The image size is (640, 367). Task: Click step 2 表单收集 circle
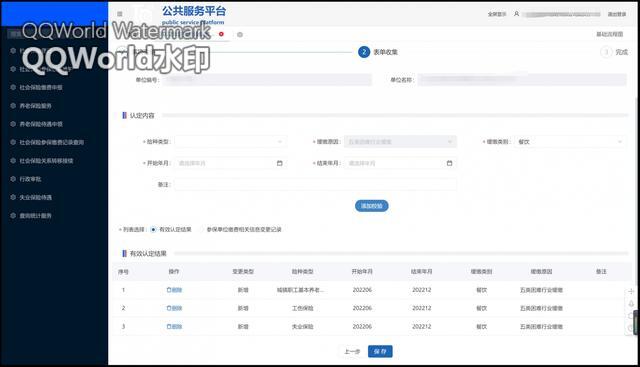click(x=364, y=52)
